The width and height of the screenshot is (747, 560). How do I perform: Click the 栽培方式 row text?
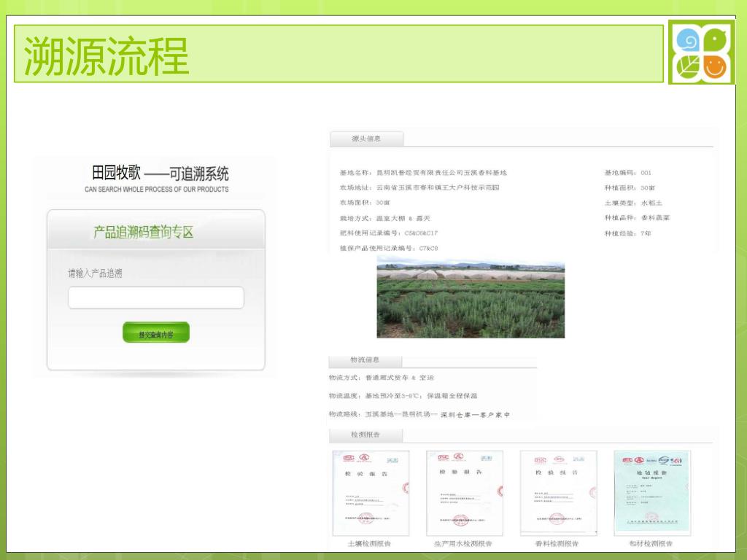384,218
